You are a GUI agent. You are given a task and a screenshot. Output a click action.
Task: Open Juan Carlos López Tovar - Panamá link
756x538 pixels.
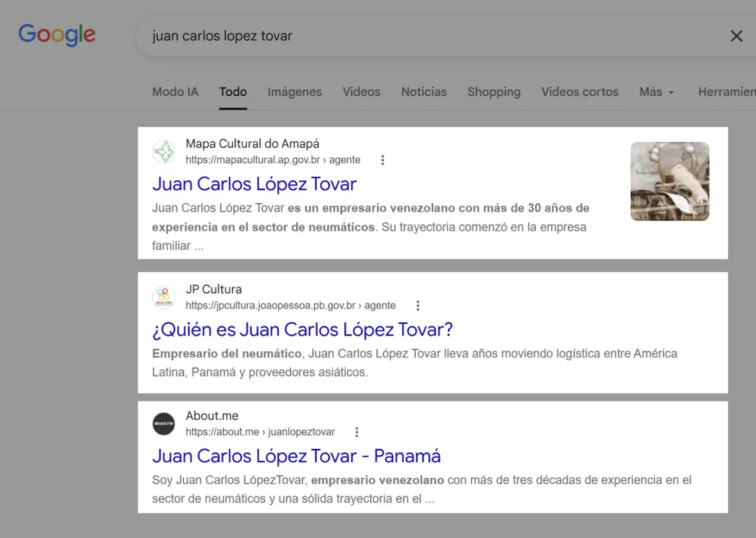click(296, 456)
